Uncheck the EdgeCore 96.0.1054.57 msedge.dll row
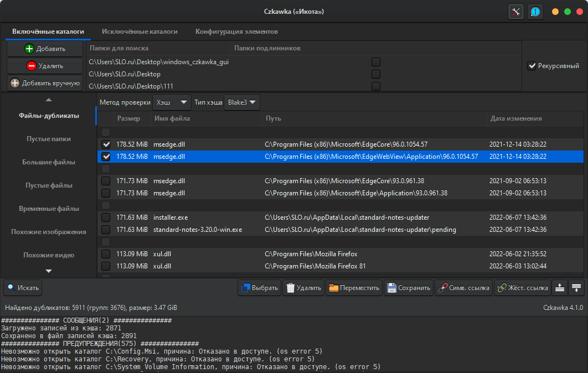The width and height of the screenshot is (588, 373). pos(106,144)
